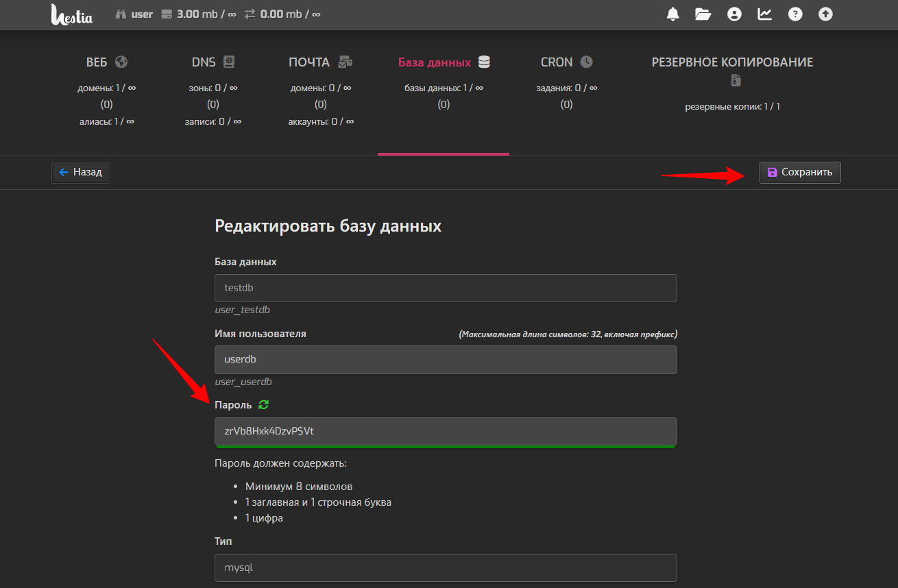Click the maximum length 32 note
This screenshot has height=588, width=898.
click(568, 334)
